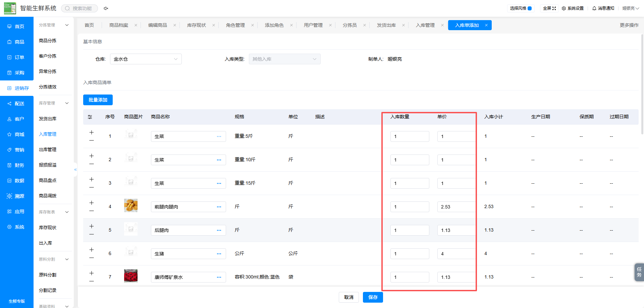The width and height of the screenshot is (644, 308).
Task: Close the 入库单添加 tab
Action: tap(486, 25)
